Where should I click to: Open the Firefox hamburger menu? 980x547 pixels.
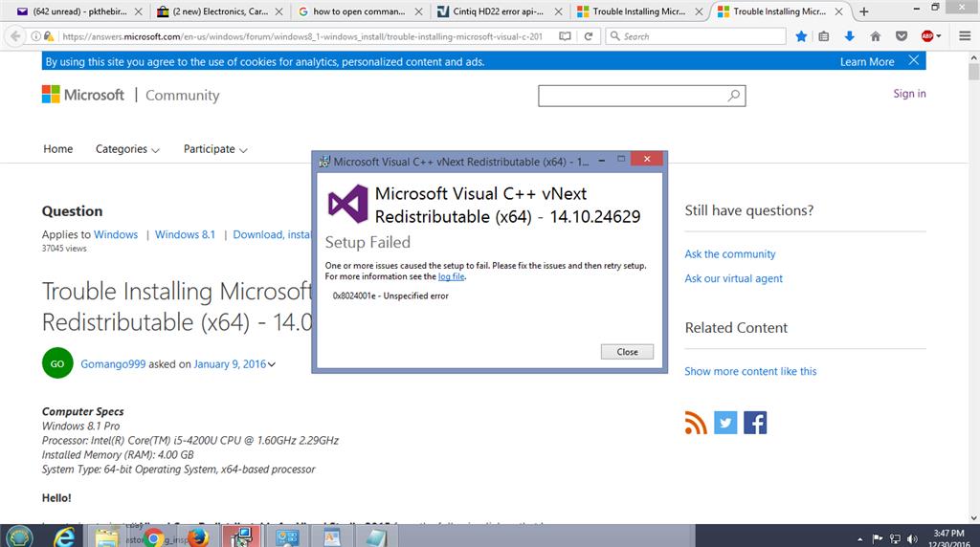[965, 36]
